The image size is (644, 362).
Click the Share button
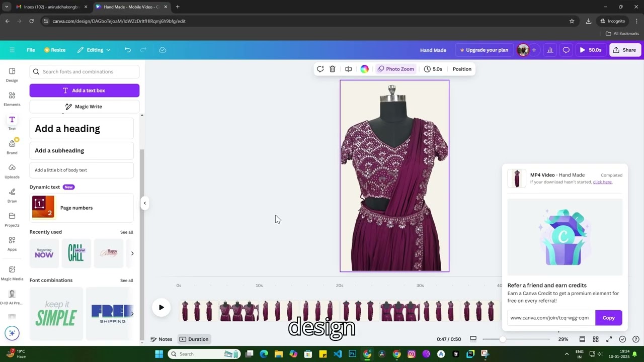click(x=624, y=50)
